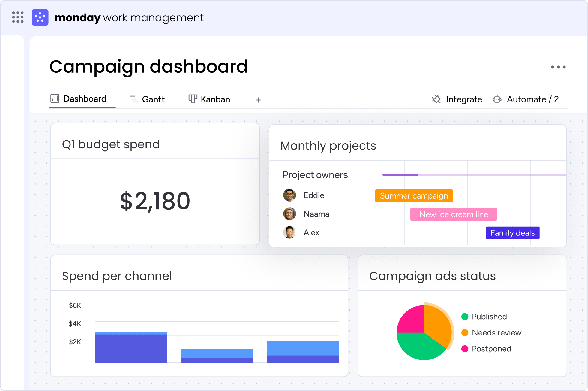Click the Kanban board icon
Screen dimensions: 588x391
click(193, 99)
